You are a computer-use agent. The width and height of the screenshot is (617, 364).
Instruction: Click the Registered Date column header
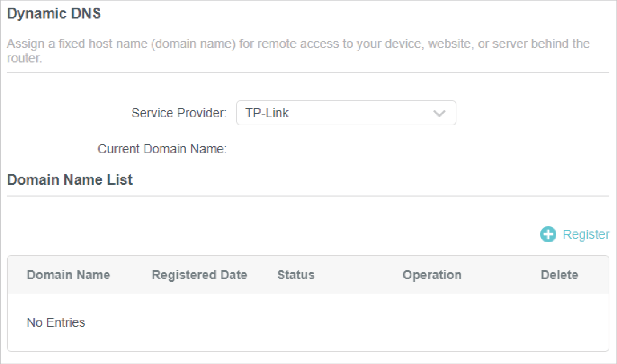coord(199,275)
